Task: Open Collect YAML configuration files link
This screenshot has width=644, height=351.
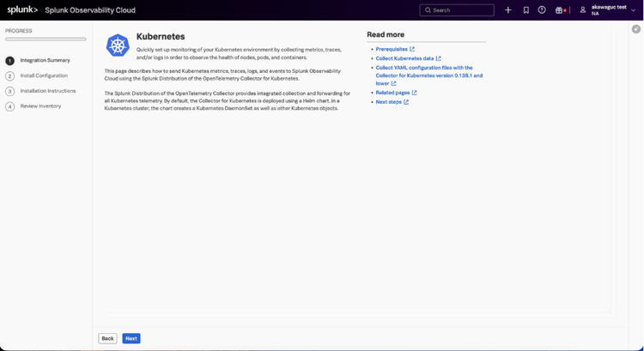Action: click(x=428, y=76)
